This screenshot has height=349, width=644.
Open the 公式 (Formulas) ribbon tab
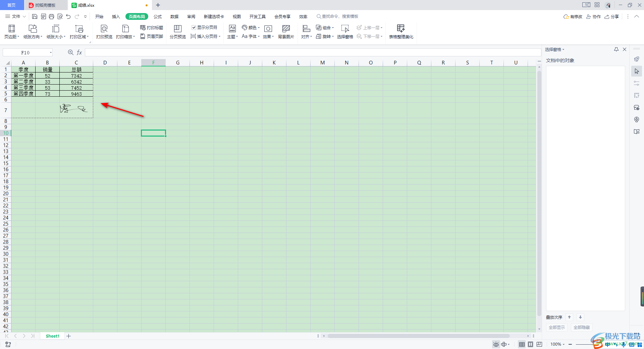click(158, 16)
